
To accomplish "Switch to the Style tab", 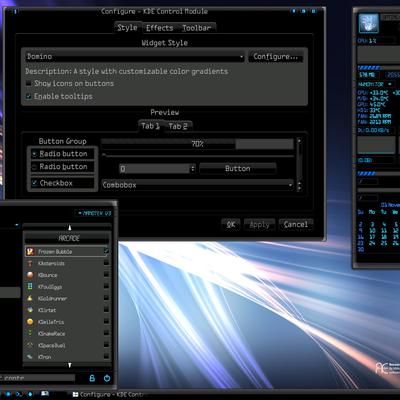I will 127,28.
